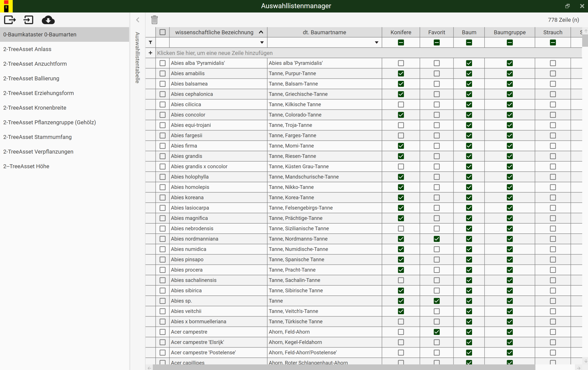Open the wissenschaftliche Bezeichnung filter dropdown
The width and height of the screenshot is (588, 370).
click(262, 42)
